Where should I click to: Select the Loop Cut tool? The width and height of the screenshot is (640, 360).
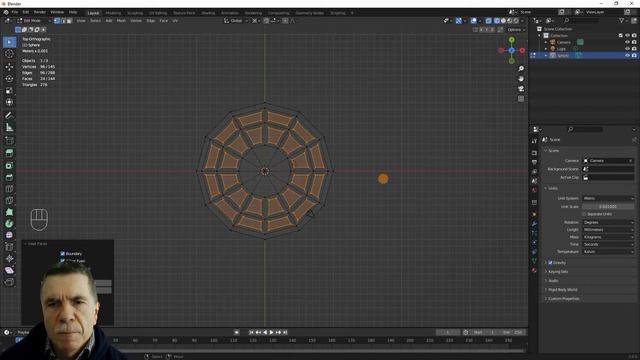pyautogui.click(x=9, y=189)
